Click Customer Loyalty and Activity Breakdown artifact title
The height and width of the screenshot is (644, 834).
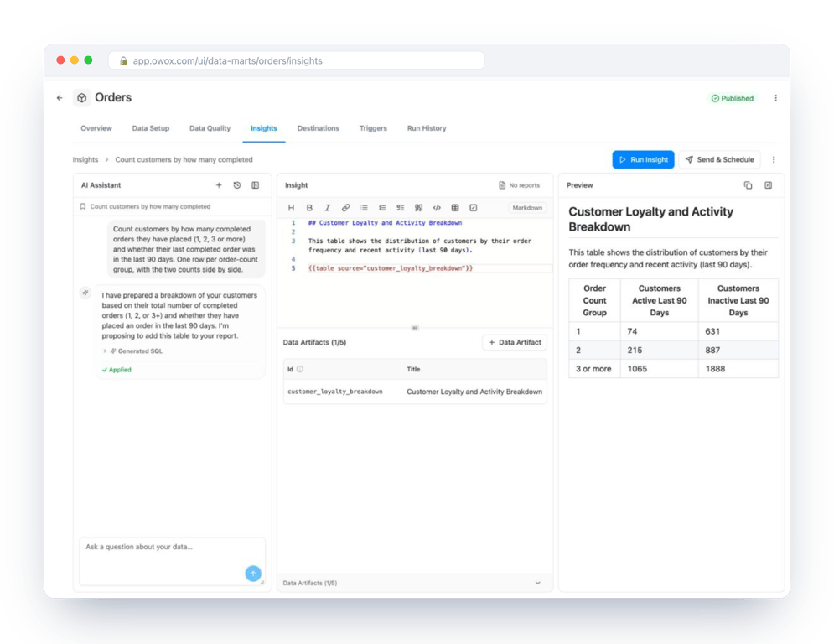(x=474, y=392)
